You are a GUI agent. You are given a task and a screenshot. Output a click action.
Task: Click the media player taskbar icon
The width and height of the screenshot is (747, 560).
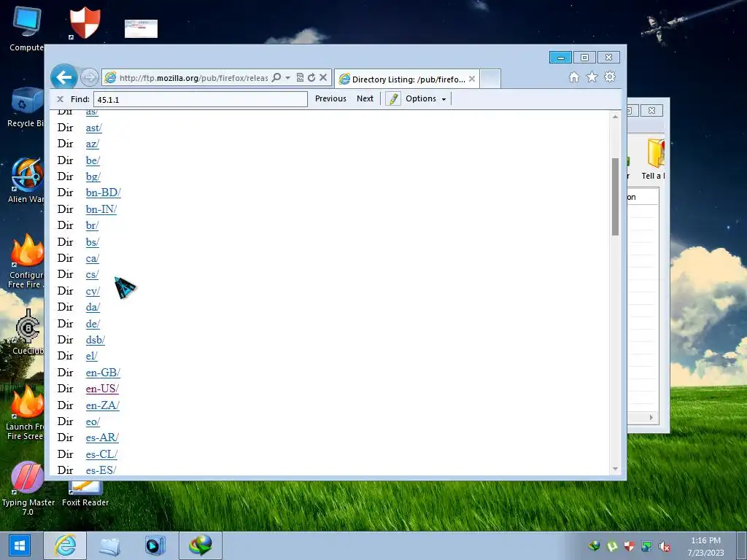click(155, 545)
